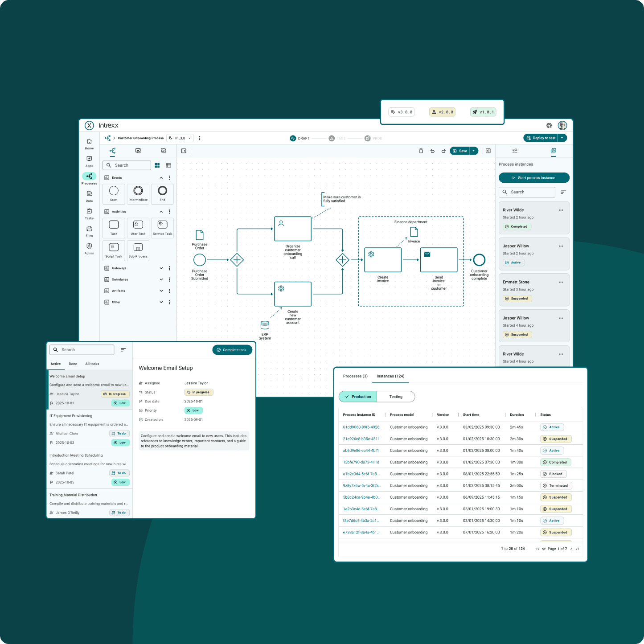This screenshot has width=644, height=644.
Task: Open the Processes section in sidebar
Action: pyautogui.click(x=89, y=178)
